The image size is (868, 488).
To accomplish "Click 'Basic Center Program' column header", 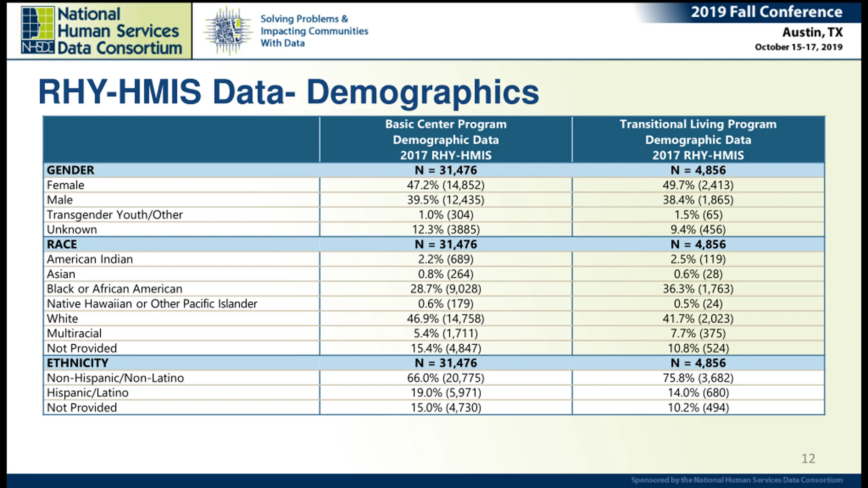I will click(446, 140).
